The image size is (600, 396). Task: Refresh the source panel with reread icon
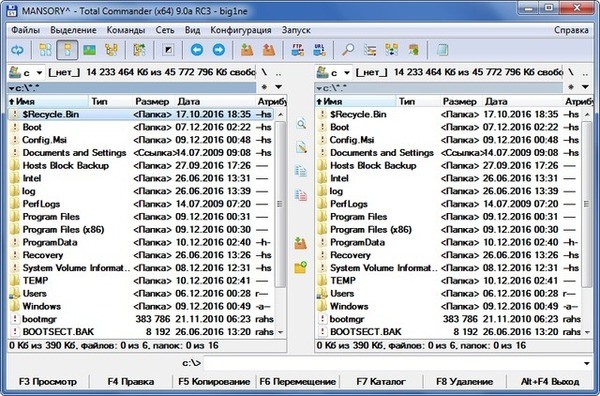(x=17, y=50)
